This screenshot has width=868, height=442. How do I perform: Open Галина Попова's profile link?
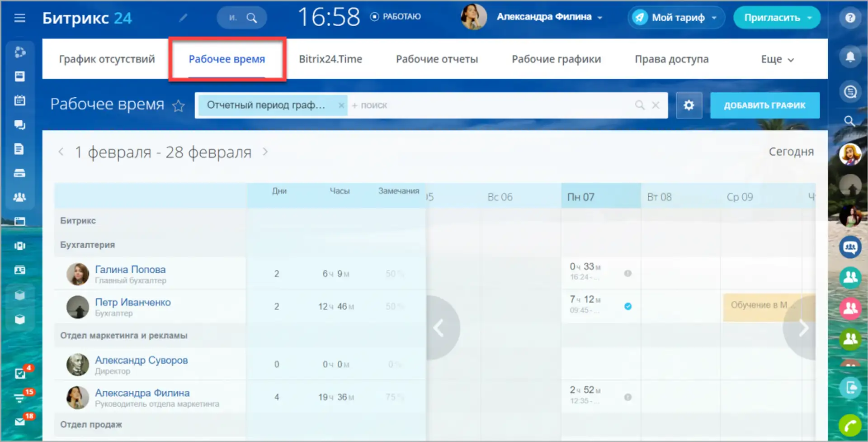[x=130, y=269]
